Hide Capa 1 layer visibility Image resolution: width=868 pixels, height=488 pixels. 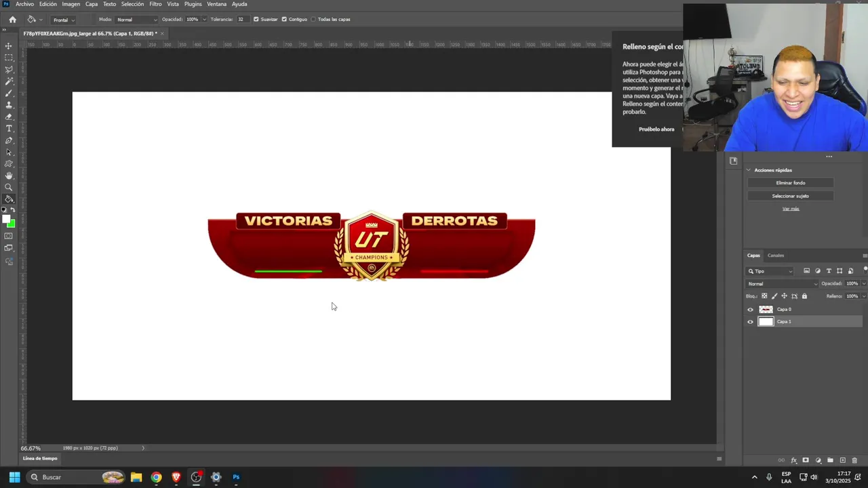[x=750, y=322]
